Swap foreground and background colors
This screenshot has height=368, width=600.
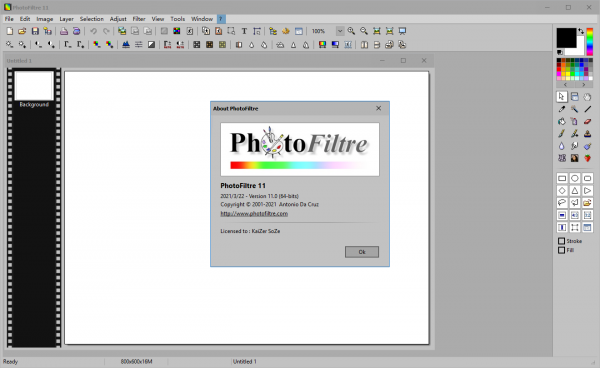pyautogui.click(x=581, y=31)
